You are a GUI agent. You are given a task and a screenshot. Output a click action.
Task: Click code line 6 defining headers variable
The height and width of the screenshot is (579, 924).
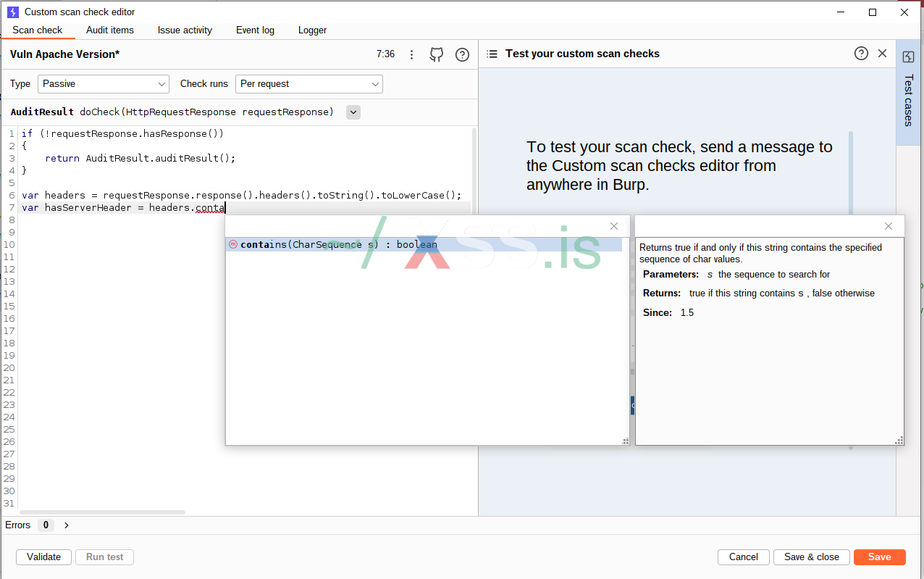[242, 196]
